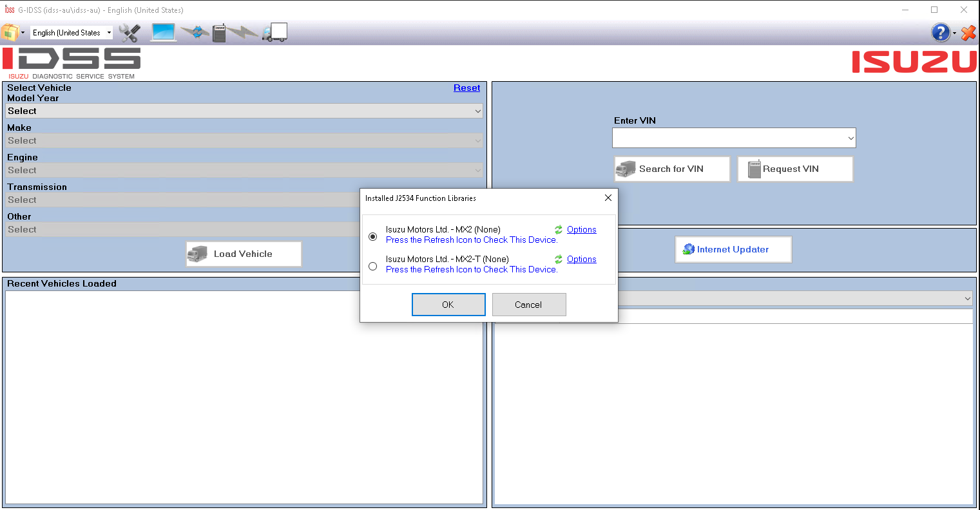Click the laptop computer icon in the toolbar
The height and width of the screenshot is (510, 980).
click(x=163, y=33)
